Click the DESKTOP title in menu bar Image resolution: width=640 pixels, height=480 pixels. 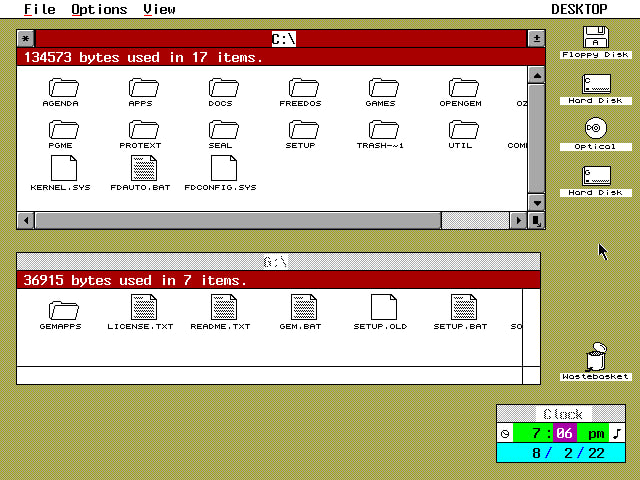(x=579, y=9)
